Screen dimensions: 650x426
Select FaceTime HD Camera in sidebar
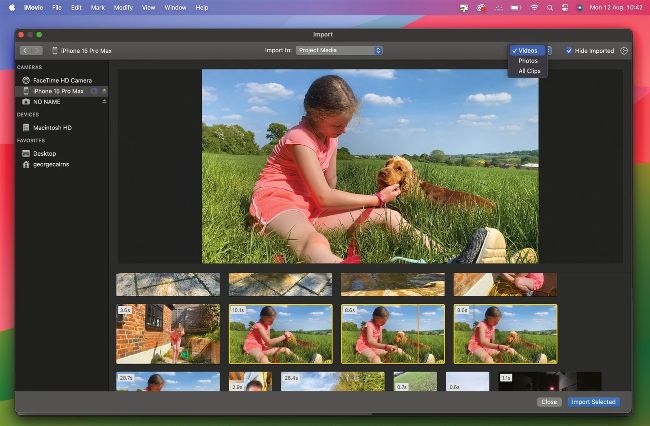(62, 80)
